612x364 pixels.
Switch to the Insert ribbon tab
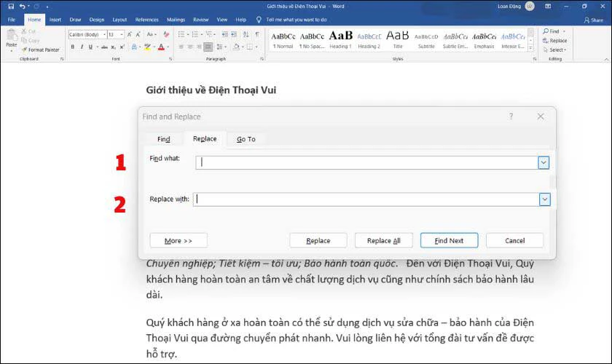55,20
